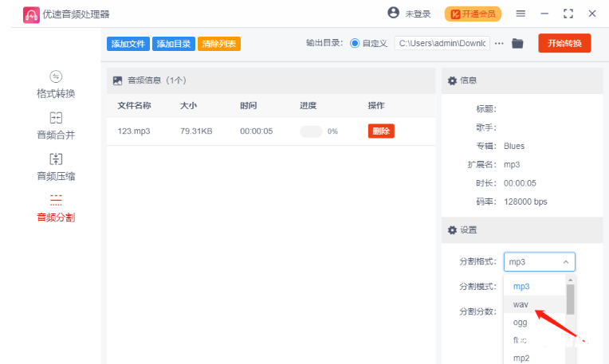
Task: Click the output directory path field
Action: 442,43
